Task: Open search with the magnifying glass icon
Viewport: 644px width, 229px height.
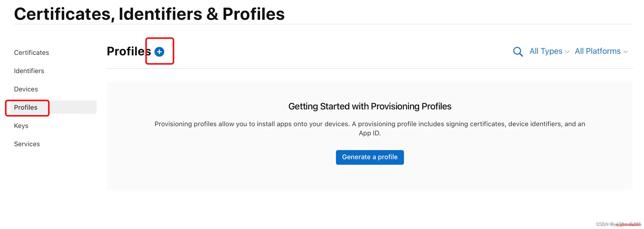Action: tap(518, 52)
